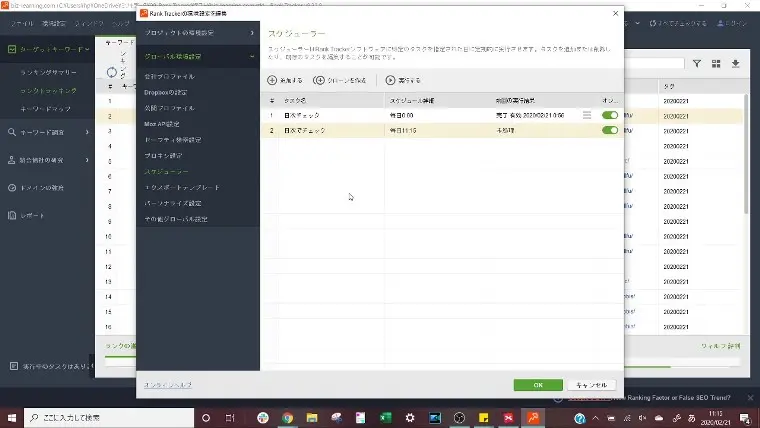Toggle off the first scheduled task switch
The width and height of the screenshot is (760, 428).
pyautogui.click(x=609, y=115)
